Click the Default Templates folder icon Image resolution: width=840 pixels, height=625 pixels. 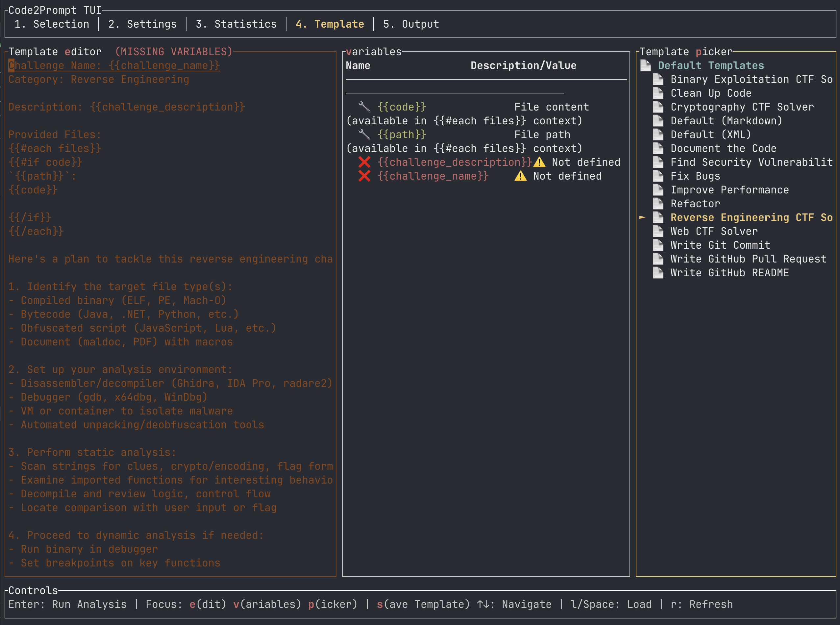(x=646, y=65)
